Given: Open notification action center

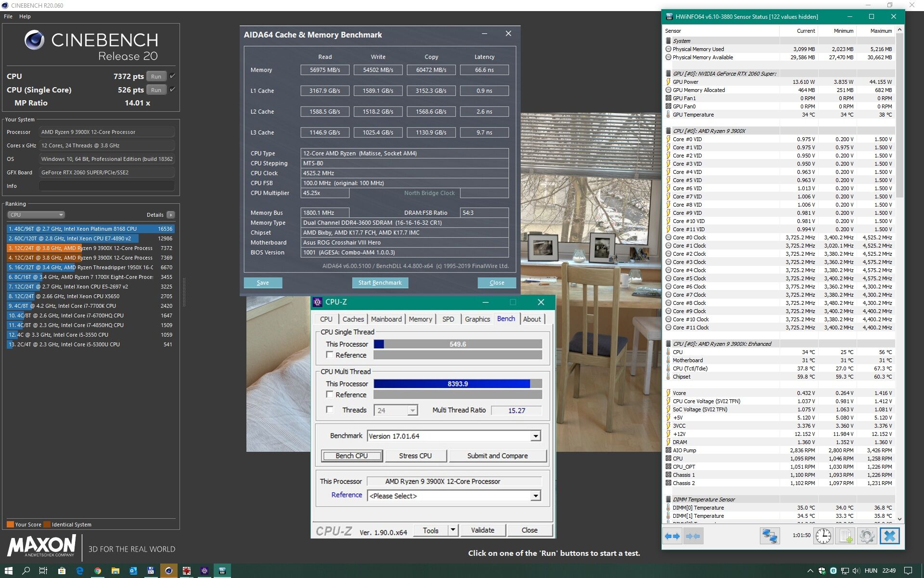Looking at the screenshot, I should [908, 571].
